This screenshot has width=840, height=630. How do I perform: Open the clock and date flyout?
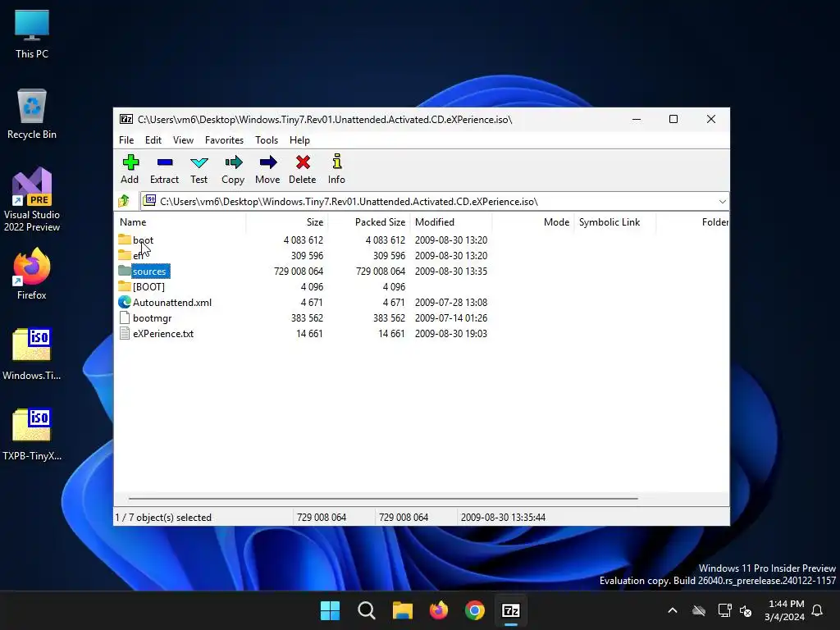[x=785, y=610]
